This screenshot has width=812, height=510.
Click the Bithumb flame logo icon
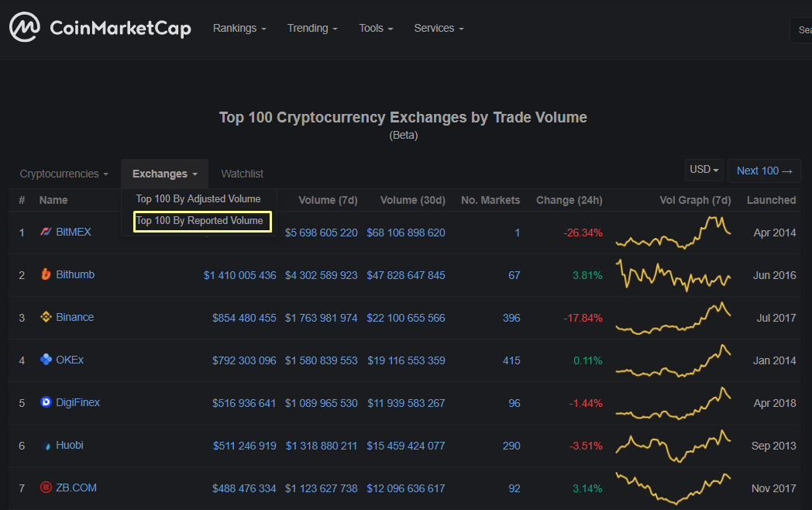[x=46, y=274]
